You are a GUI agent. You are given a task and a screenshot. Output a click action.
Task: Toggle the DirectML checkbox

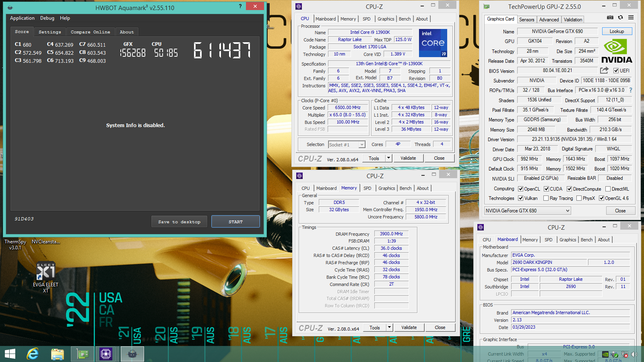point(608,189)
